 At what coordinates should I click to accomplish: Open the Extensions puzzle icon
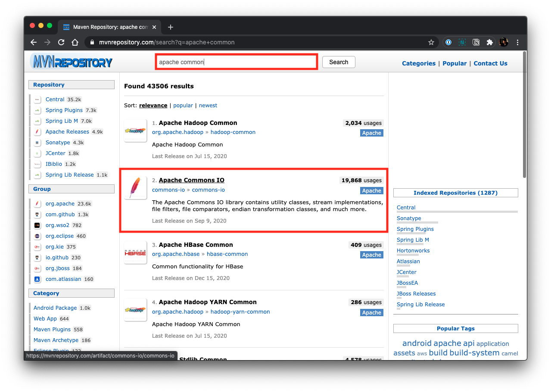coord(489,42)
